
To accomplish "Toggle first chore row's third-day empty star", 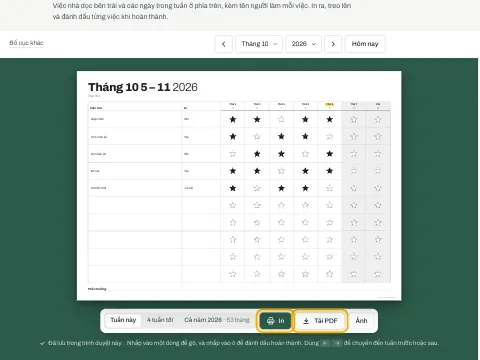I will click(281, 119).
